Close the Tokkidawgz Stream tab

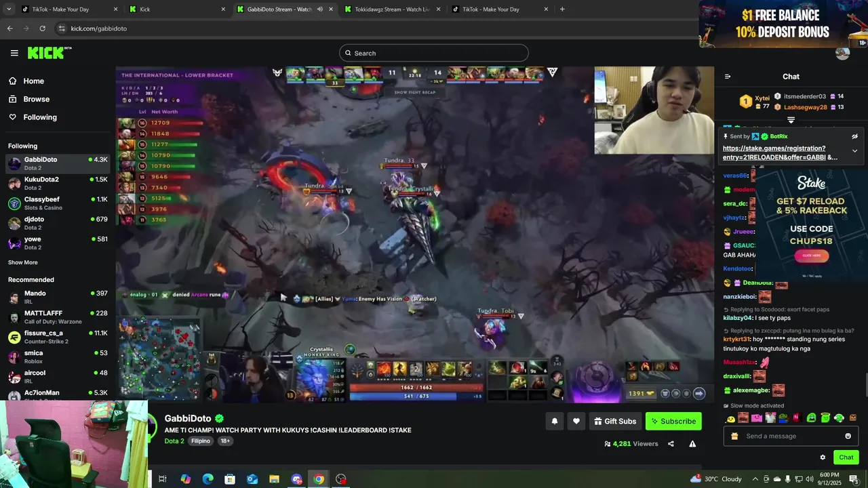click(439, 9)
